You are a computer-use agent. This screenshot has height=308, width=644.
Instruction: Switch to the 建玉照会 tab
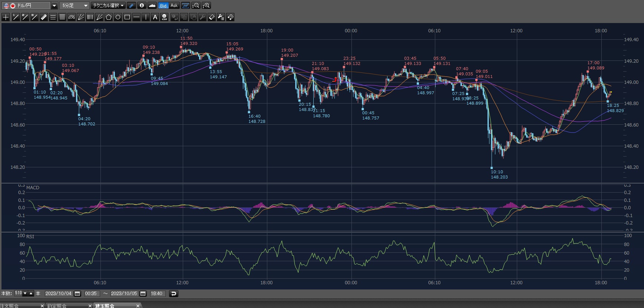(x=105, y=306)
